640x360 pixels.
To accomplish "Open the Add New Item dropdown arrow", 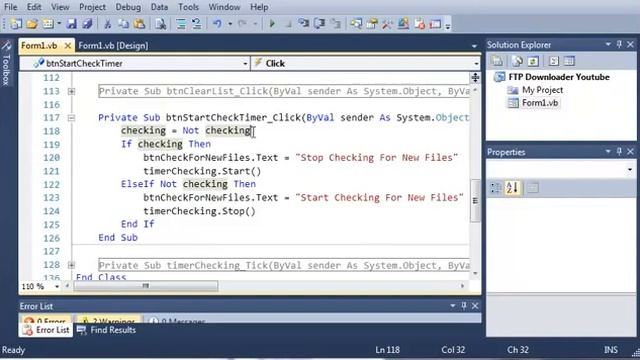I will pyautogui.click(x=59, y=24).
